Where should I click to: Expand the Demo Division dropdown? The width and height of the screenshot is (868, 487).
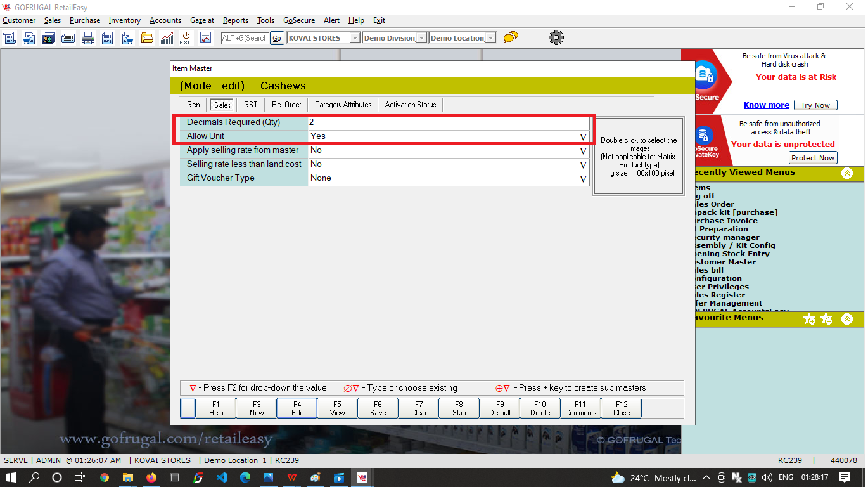(x=421, y=38)
